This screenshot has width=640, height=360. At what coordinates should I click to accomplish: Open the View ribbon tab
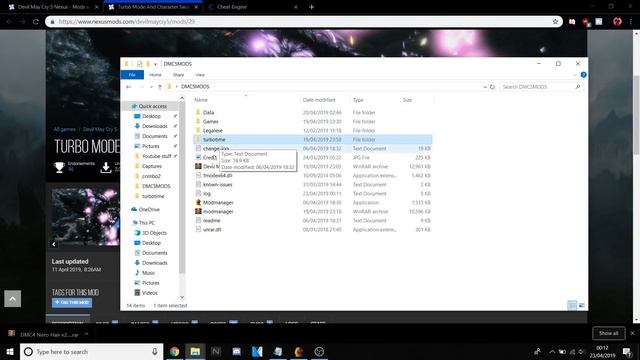pos(200,75)
